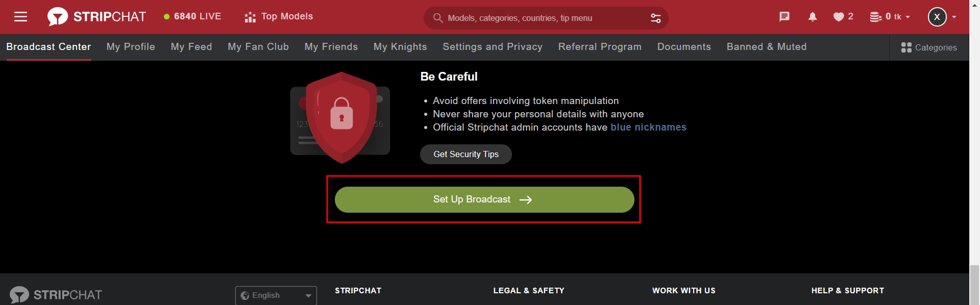Click the globe icon next to English

[245, 295]
